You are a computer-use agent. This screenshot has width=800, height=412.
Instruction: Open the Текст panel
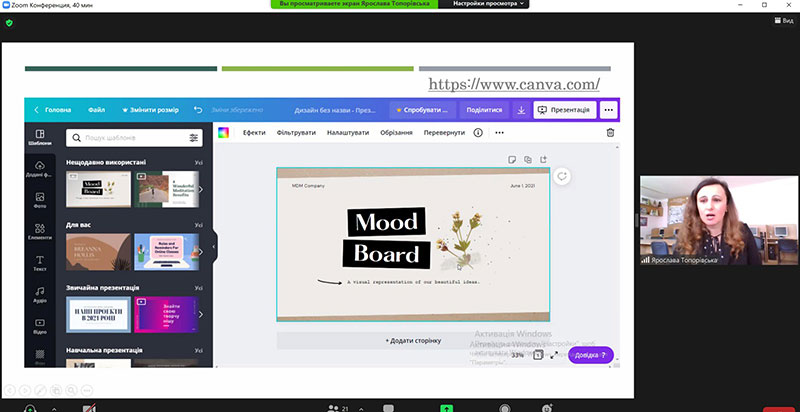(40, 264)
